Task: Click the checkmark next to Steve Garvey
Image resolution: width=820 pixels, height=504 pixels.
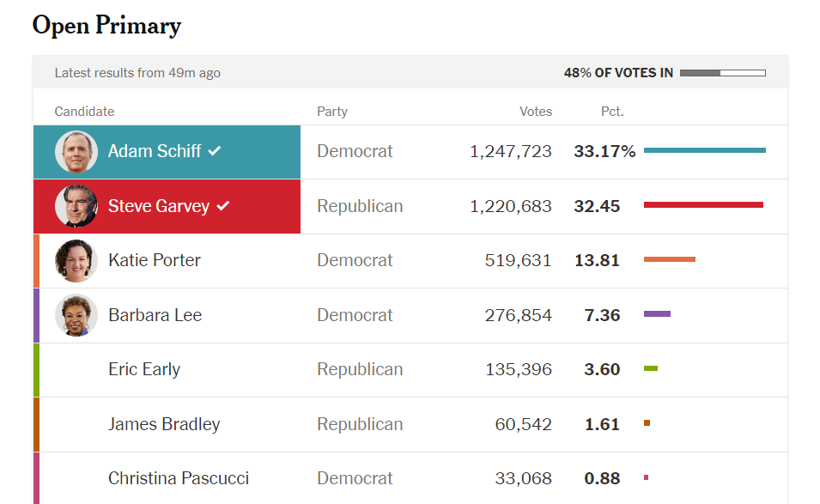Action: point(223,206)
